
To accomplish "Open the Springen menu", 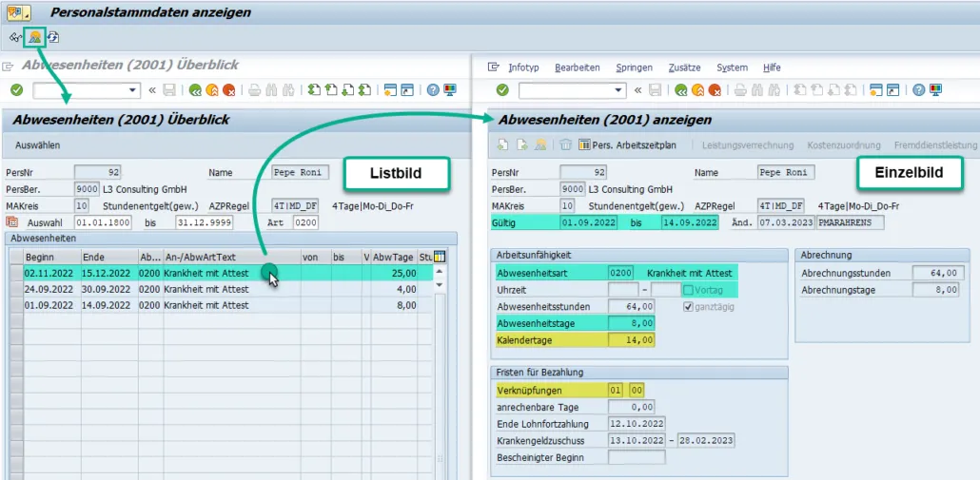I will tap(634, 67).
